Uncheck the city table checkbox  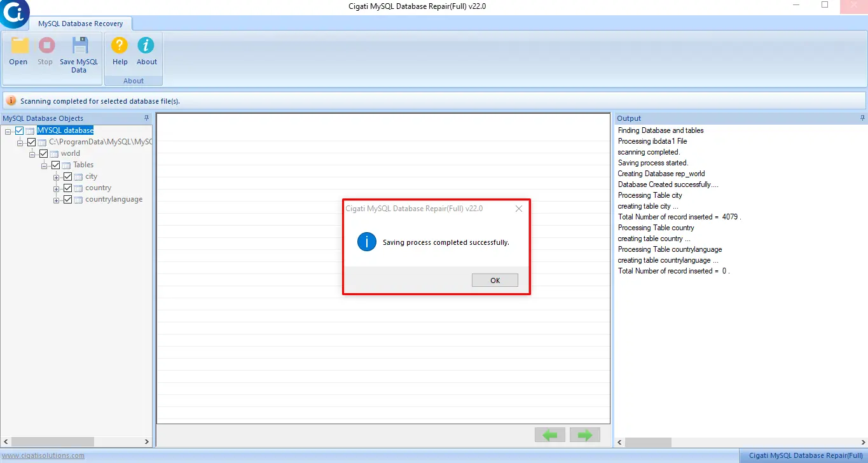(x=67, y=176)
